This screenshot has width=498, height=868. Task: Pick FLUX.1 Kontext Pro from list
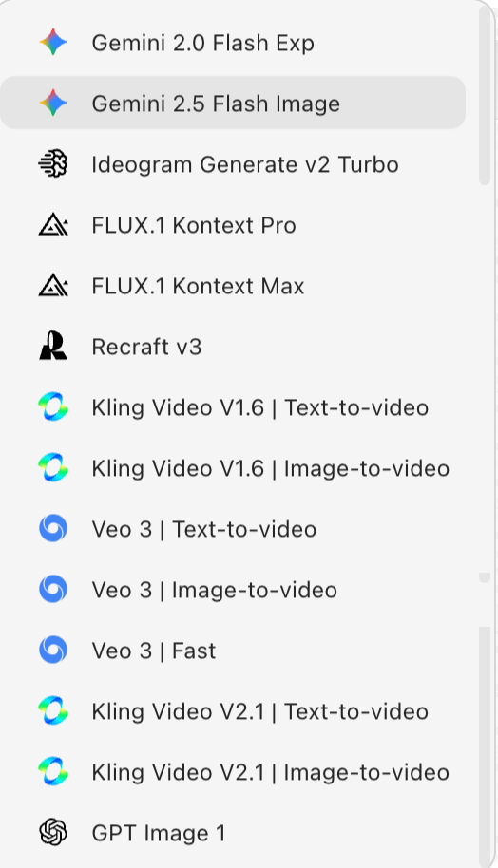(x=233, y=225)
